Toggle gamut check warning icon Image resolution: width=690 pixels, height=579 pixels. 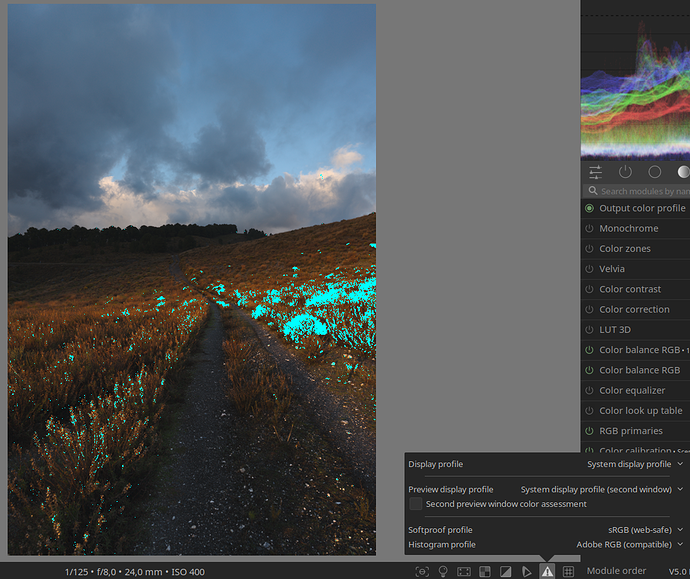pyautogui.click(x=547, y=571)
